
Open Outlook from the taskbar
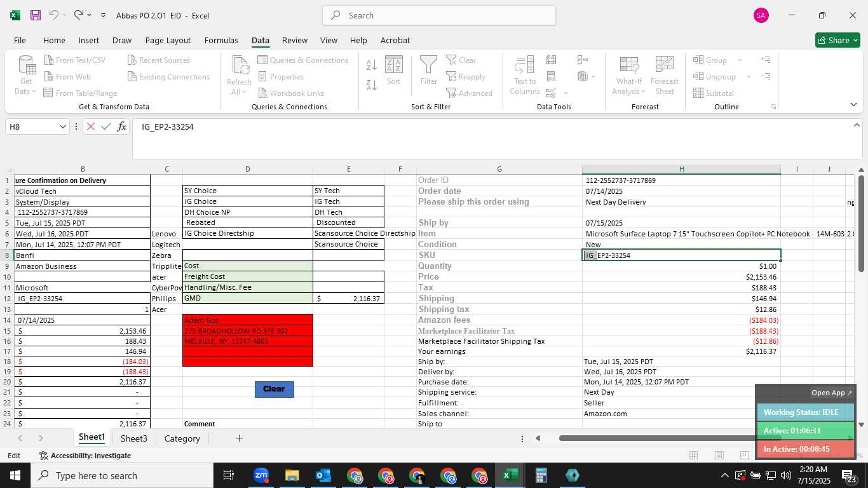click(x=323, y=475)
